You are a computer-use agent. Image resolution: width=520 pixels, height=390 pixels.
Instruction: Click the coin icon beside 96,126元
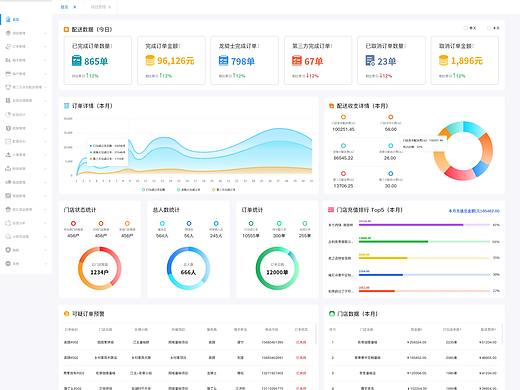pyautogui.click(x=150, y=60)
